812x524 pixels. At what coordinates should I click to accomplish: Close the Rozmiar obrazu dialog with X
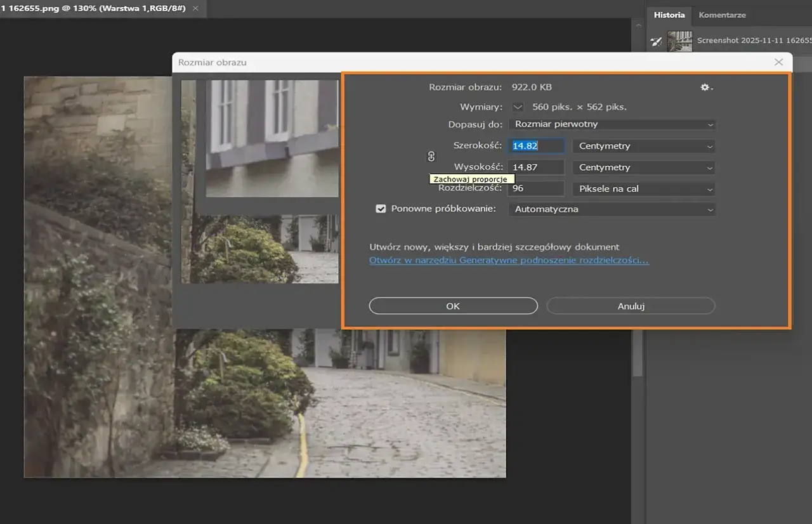tap(778, 62)
